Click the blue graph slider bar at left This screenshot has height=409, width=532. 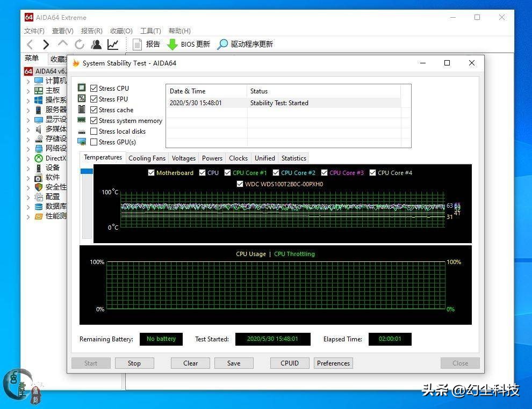87,171
